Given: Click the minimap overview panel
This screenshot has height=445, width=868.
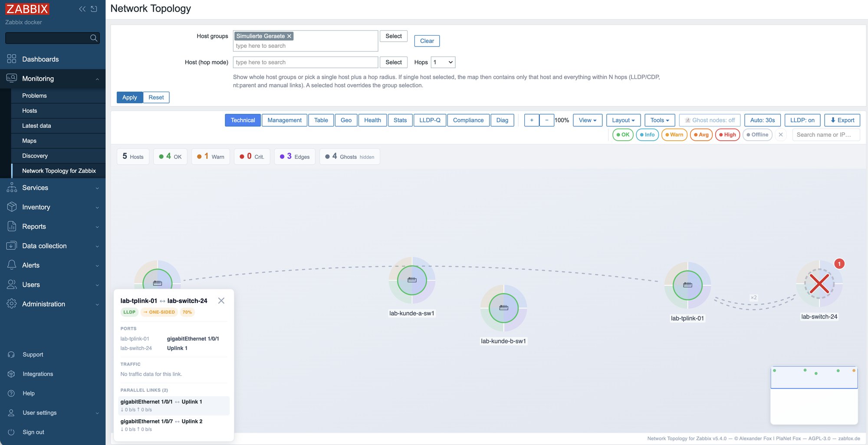Looking at the screenshot, I should [814, 395].
